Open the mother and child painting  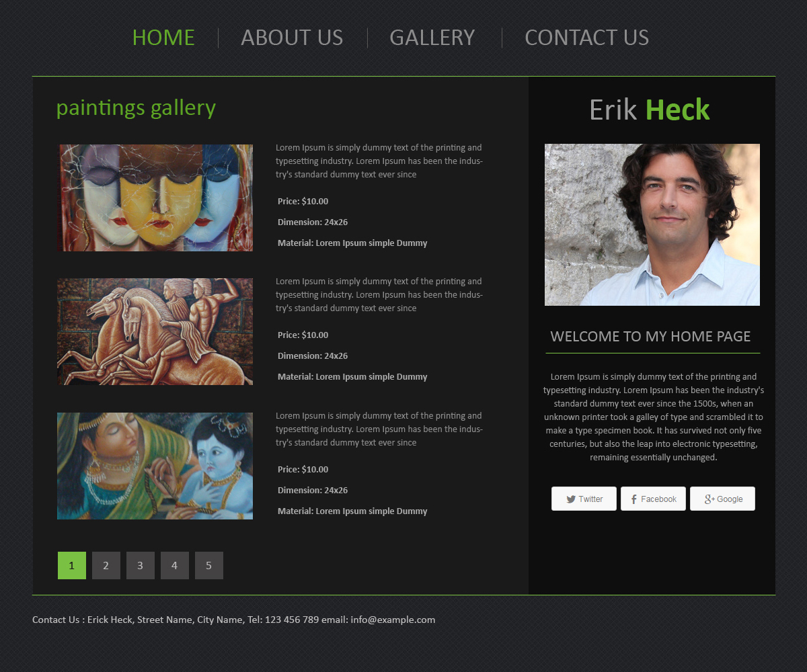point(155,466)
